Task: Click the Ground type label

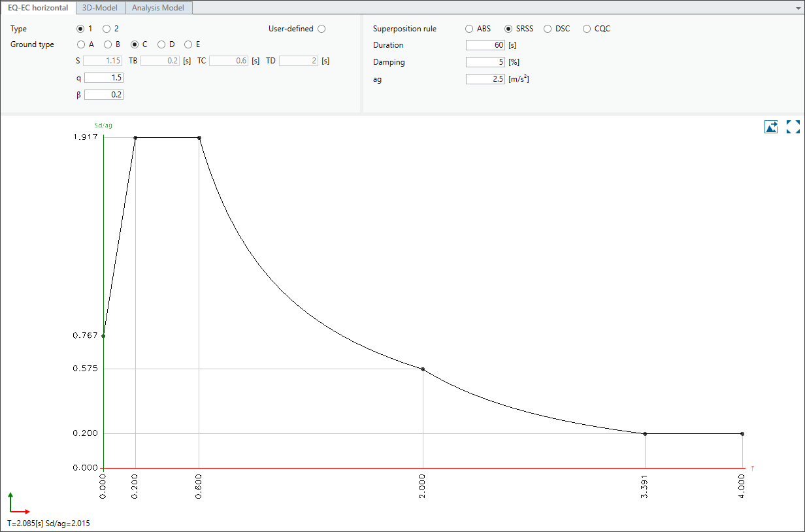Action: [32, 44]
